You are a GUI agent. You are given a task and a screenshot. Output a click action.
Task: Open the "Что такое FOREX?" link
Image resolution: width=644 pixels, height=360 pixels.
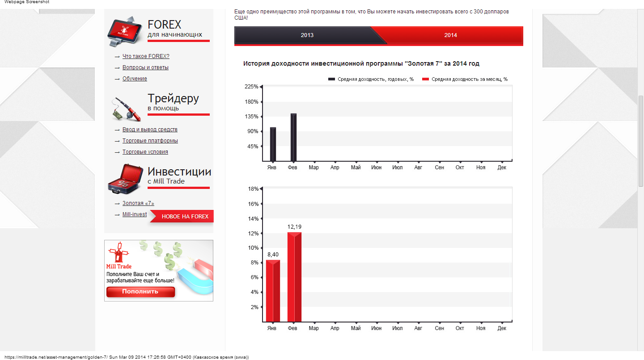coord(145,56)
